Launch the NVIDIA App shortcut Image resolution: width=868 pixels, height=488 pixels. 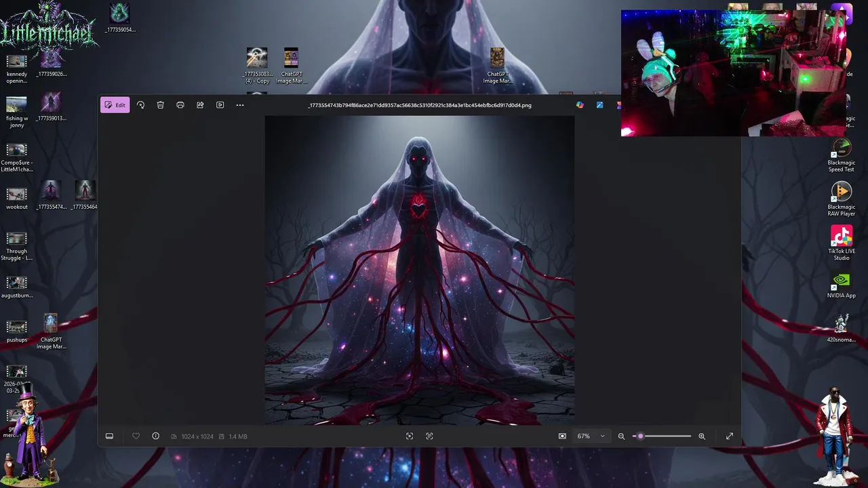(x=842, y=285)
